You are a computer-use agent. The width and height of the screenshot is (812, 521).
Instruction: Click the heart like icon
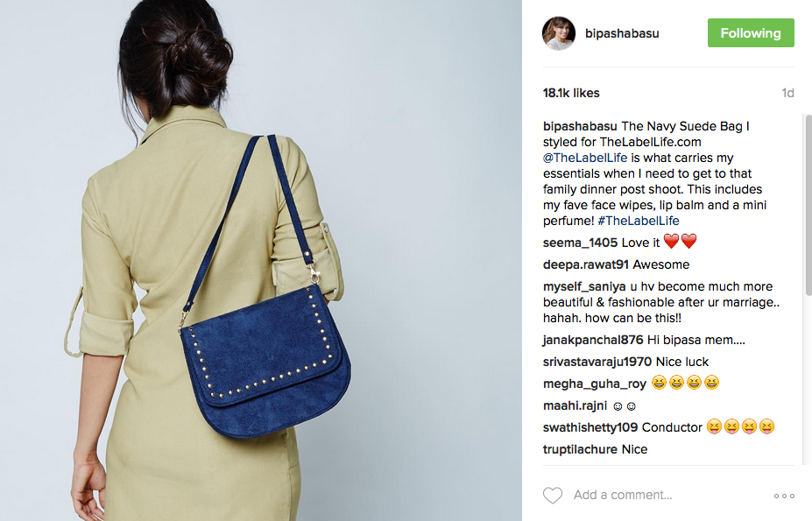[553, 495]
